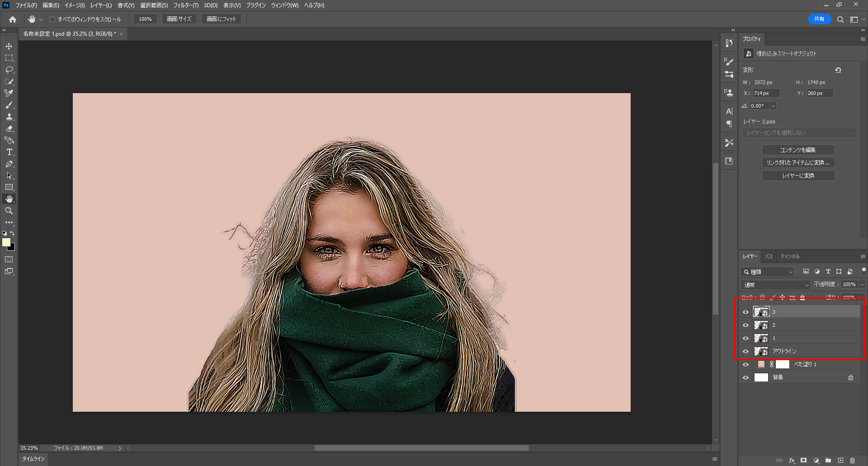868x466 pixels.
Task: Select the Move tool
Action: pyautogui.click(x=9, y=46)
